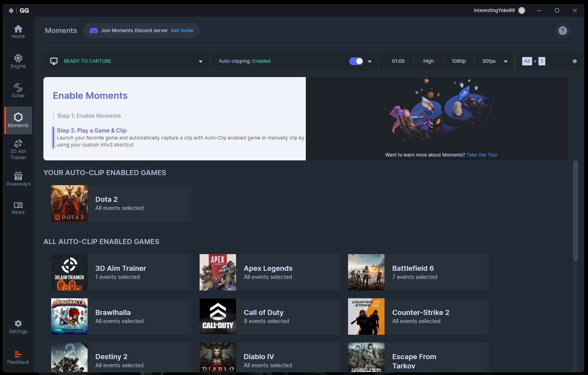Disable the Auto-clipping toggle switch
The height and width of the screenshot is (375, 588).
coord(356,61)
